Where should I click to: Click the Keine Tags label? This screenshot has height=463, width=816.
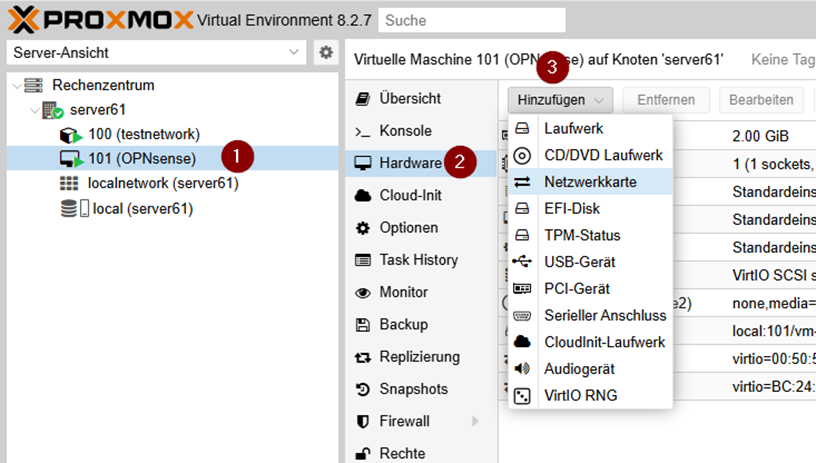783,60
